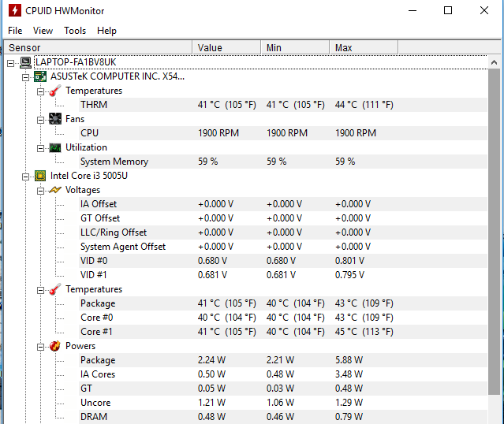Open the Help menu

[x=106, y=31]
